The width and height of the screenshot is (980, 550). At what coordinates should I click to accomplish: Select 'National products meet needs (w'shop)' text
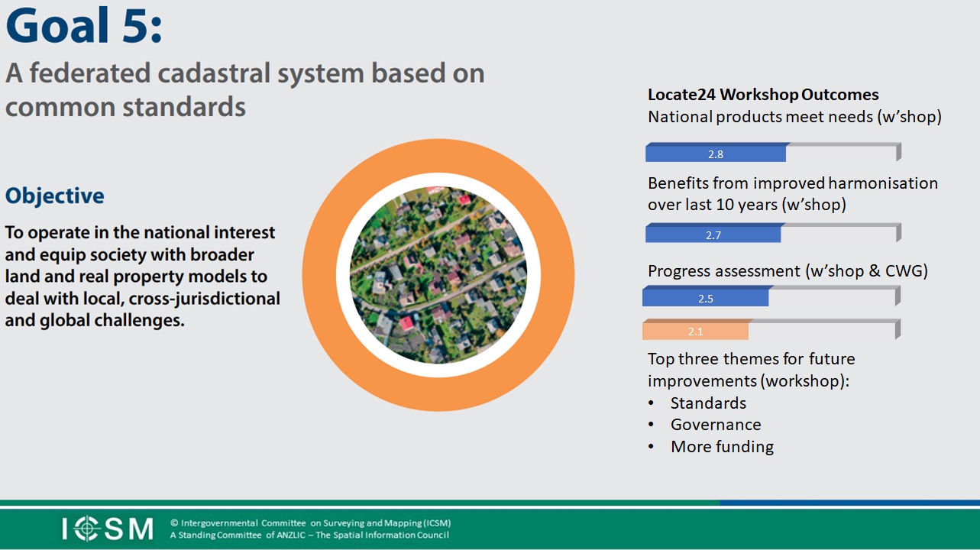[x=794, y=117]
